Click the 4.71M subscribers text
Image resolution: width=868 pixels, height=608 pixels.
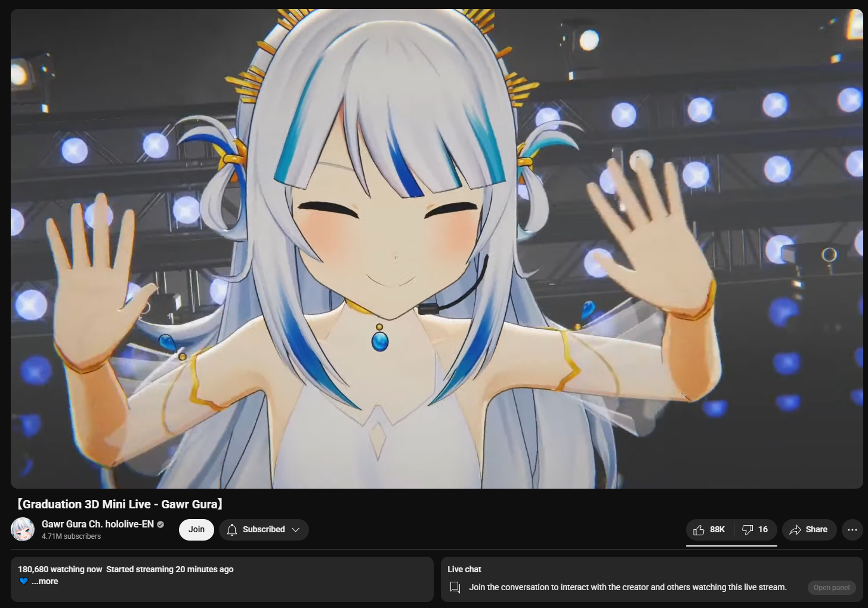[x=71, y=536]
